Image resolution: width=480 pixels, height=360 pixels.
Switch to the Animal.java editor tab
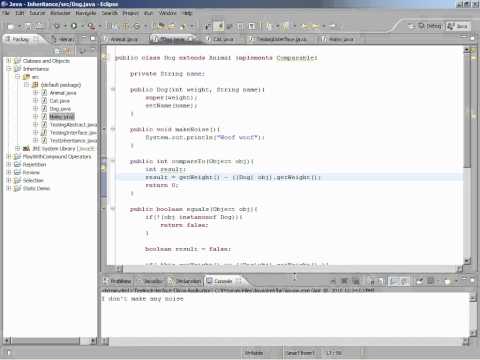point(122,39)
